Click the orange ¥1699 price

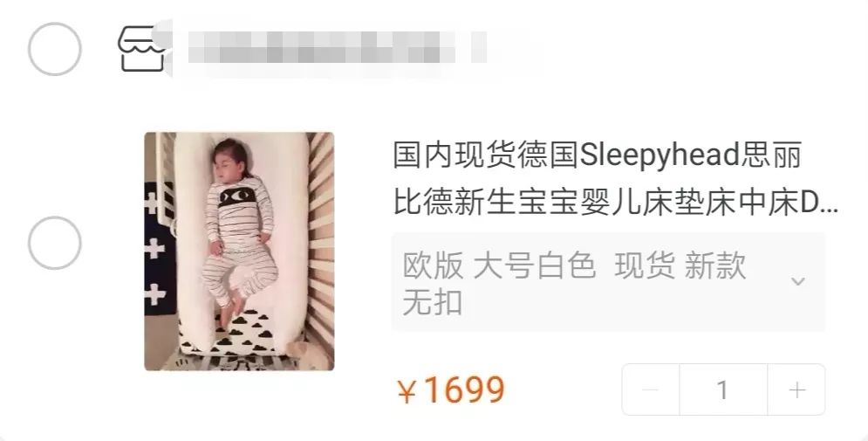[451, 390]
